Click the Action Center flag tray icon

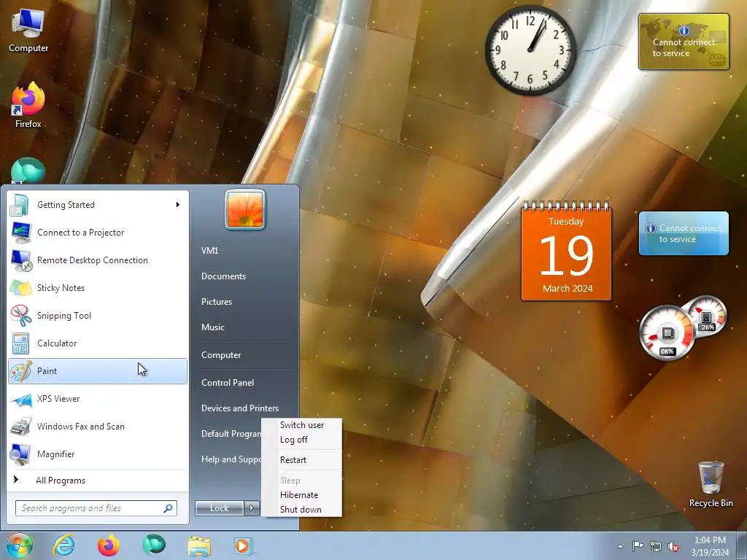click(x=638, y=546)
